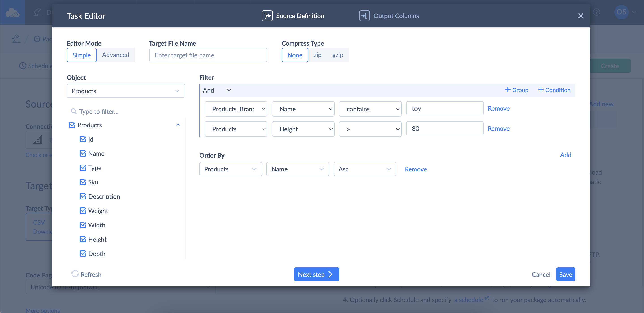Select gzip compress type
The image size is (644, 313).
(337, 55)
